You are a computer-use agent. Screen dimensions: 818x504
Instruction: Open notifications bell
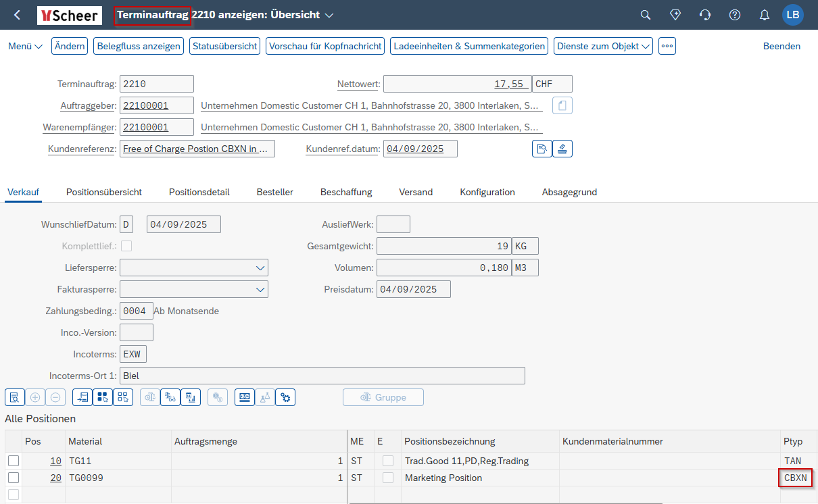pos(765,15)
